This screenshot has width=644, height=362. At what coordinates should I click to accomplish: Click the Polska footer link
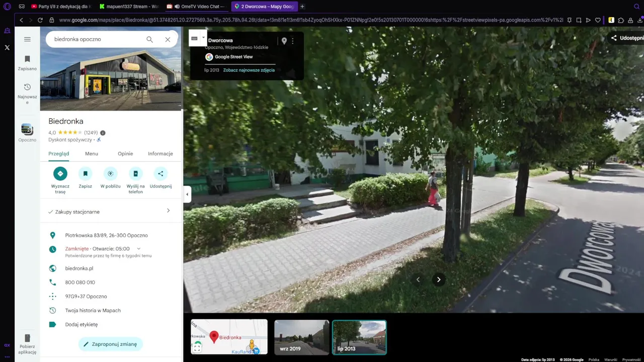click(x=594, y=359)
